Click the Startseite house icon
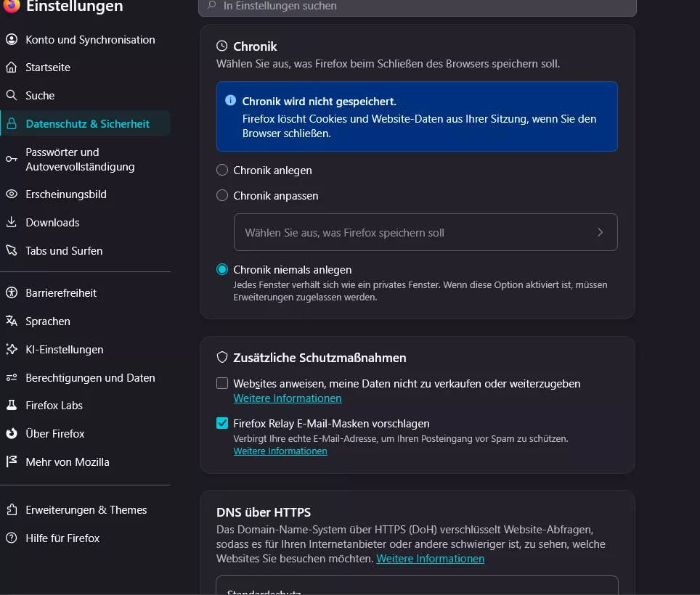 (12, 67)
